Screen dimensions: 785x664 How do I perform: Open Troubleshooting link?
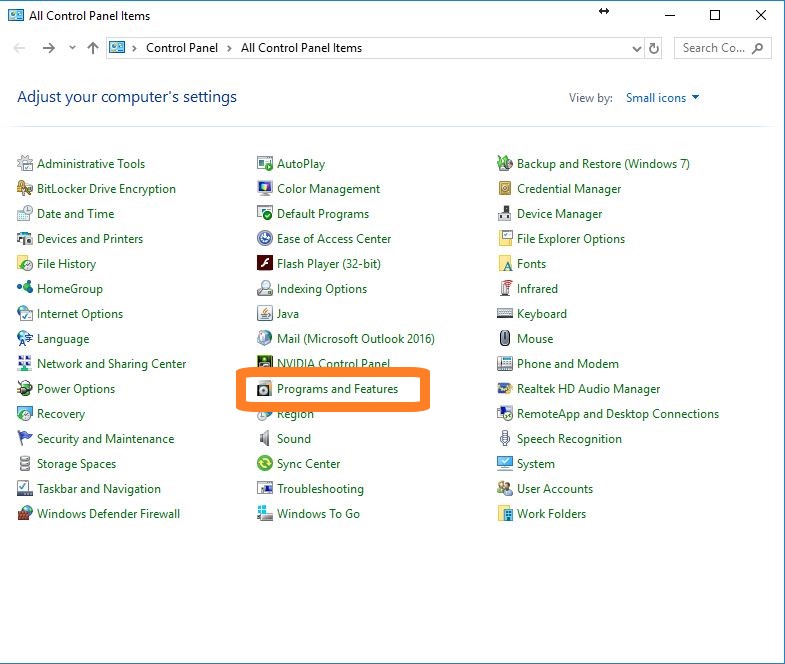coord(320,489)
